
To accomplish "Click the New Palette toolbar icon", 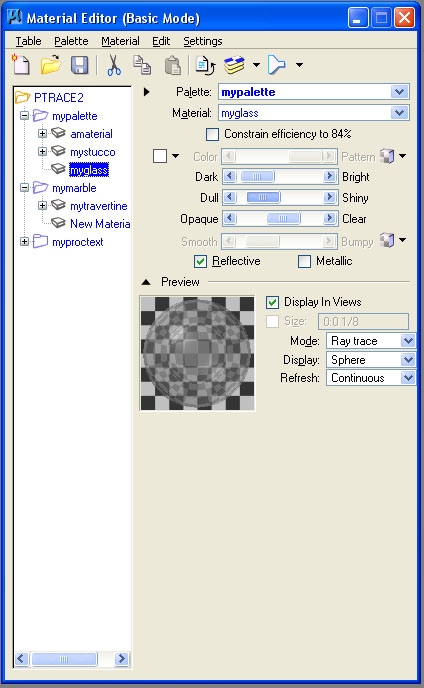I will tap(21, 65).
